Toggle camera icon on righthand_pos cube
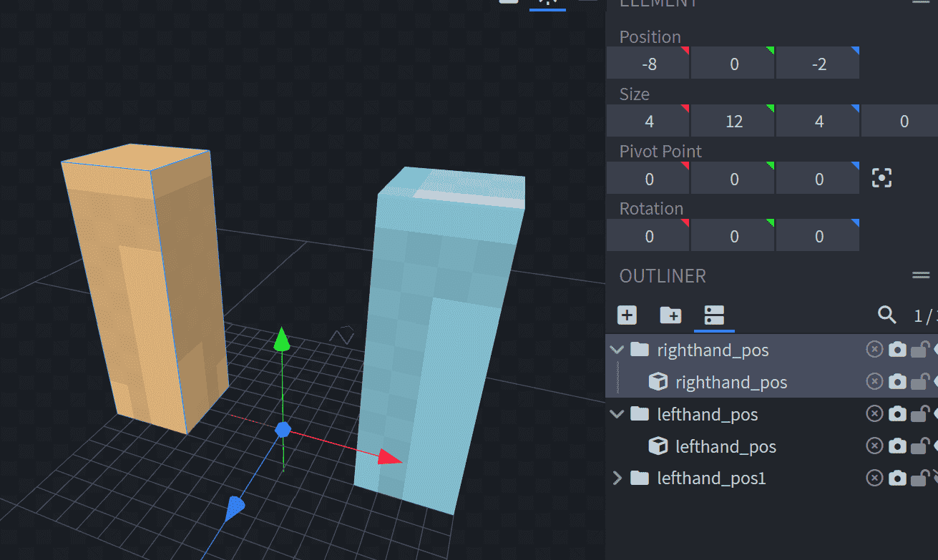 pyautogui.click(x=897, y=382)
